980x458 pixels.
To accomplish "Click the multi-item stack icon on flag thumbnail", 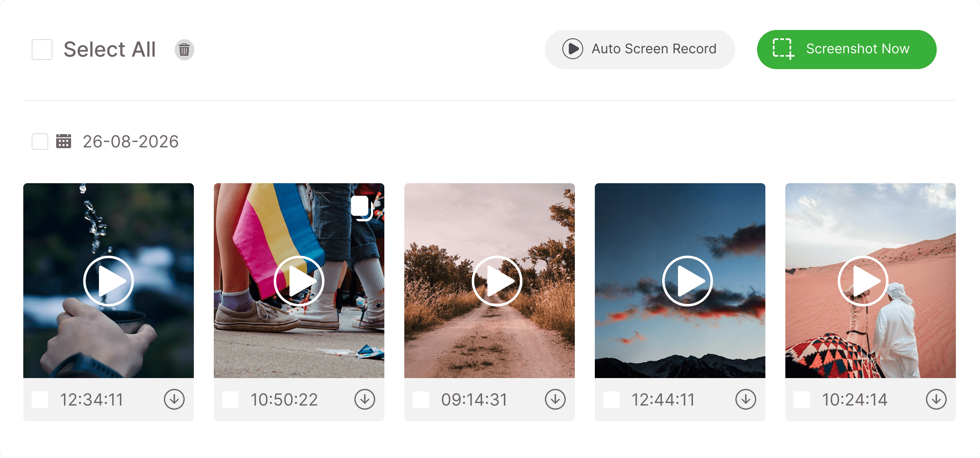I will tap(361, 207).
